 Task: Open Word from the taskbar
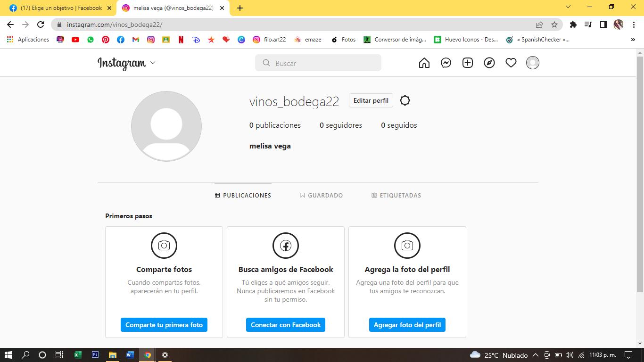(x=130, y=355)
